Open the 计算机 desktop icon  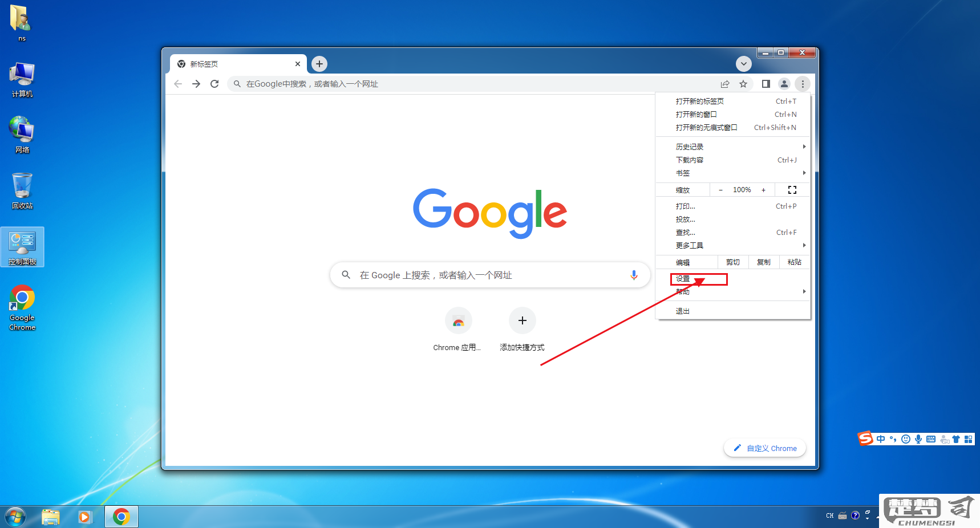(22, 80)
